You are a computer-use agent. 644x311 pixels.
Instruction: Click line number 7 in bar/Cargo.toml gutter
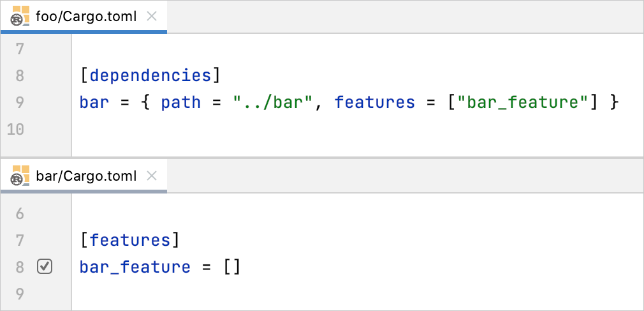click(20, 240)
